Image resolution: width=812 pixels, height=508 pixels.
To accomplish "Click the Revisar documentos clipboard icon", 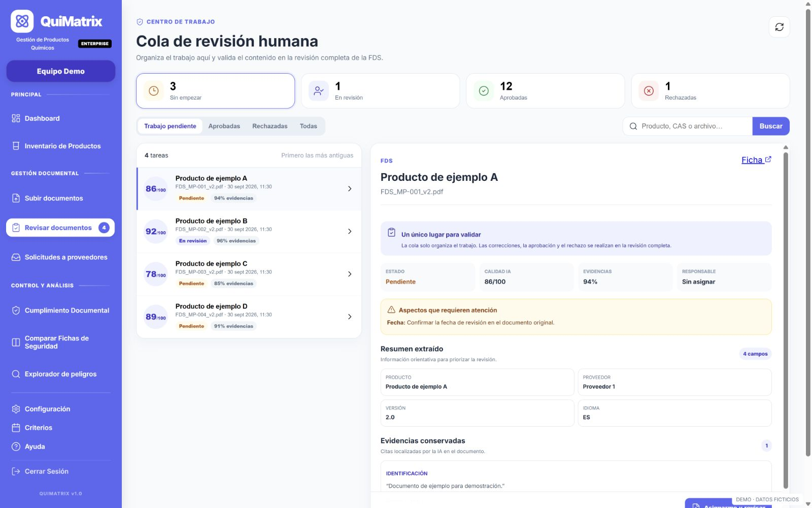I will pyautogui.click(x=16, y=228).
